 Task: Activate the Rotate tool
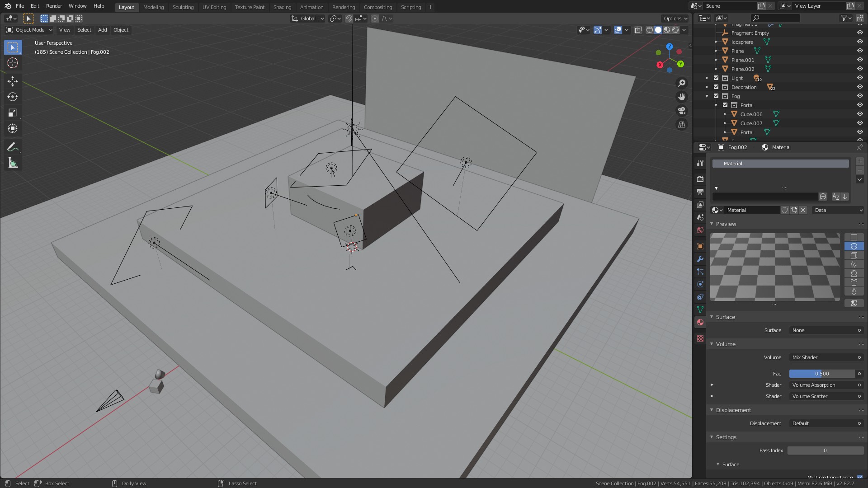[x=13, y=97]
